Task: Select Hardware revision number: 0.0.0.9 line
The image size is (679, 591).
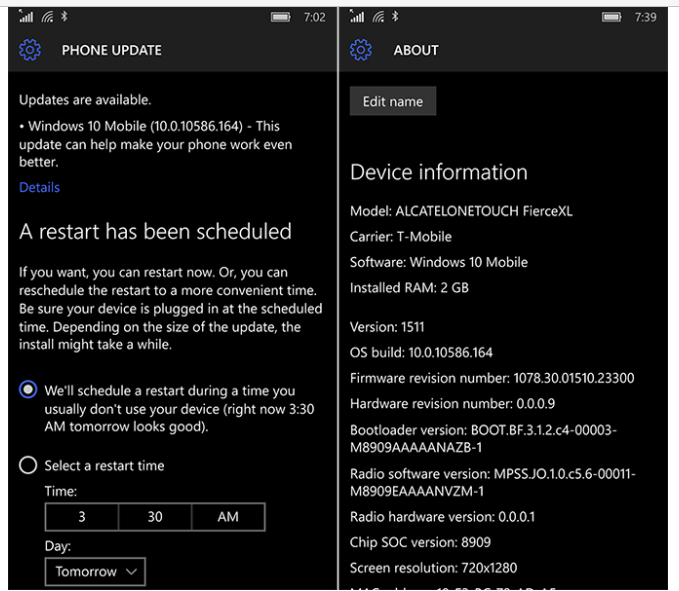Action: click(x=453, y=404)
